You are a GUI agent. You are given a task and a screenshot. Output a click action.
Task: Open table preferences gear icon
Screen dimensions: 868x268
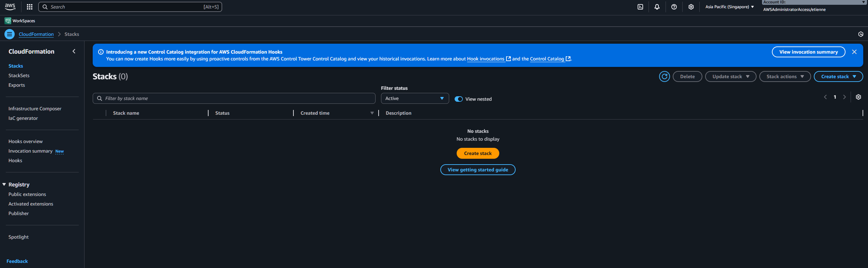(x=858, y=97)
